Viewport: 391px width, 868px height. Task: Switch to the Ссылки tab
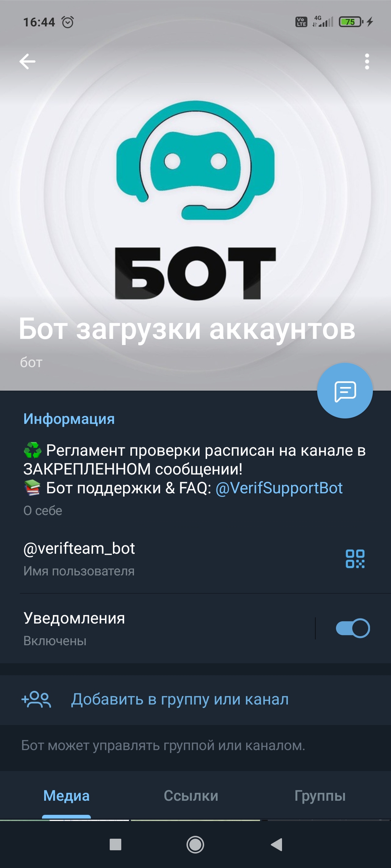point(191,796)
